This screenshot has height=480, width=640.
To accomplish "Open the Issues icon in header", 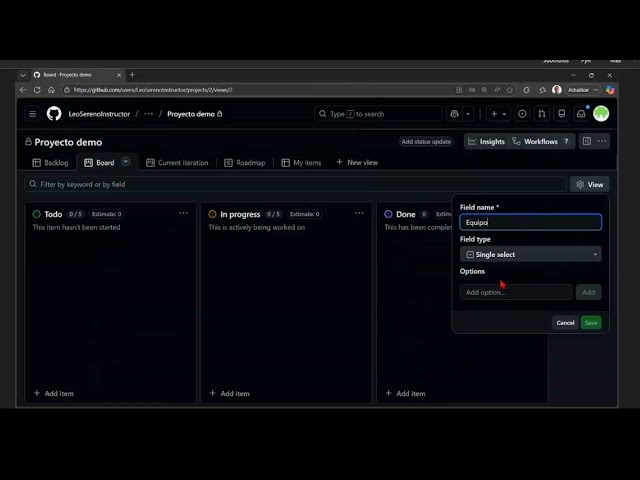I will click(522, 114).
